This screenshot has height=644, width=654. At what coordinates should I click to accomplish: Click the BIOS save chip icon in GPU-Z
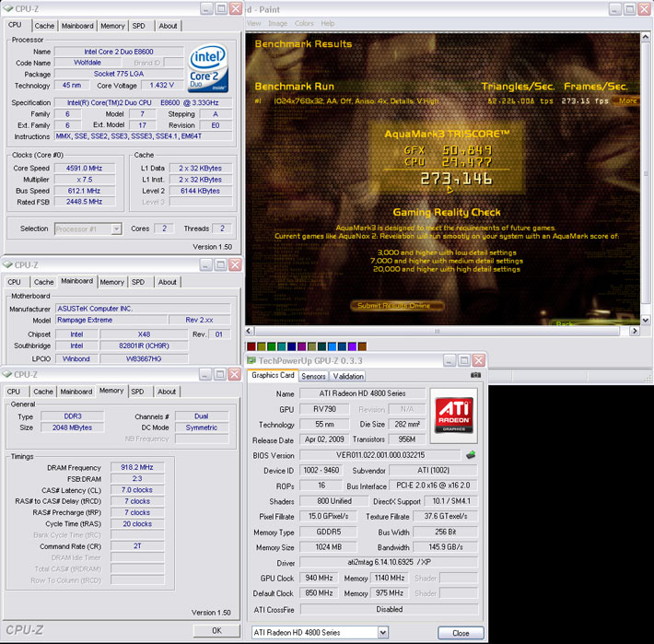click(471, 454)
